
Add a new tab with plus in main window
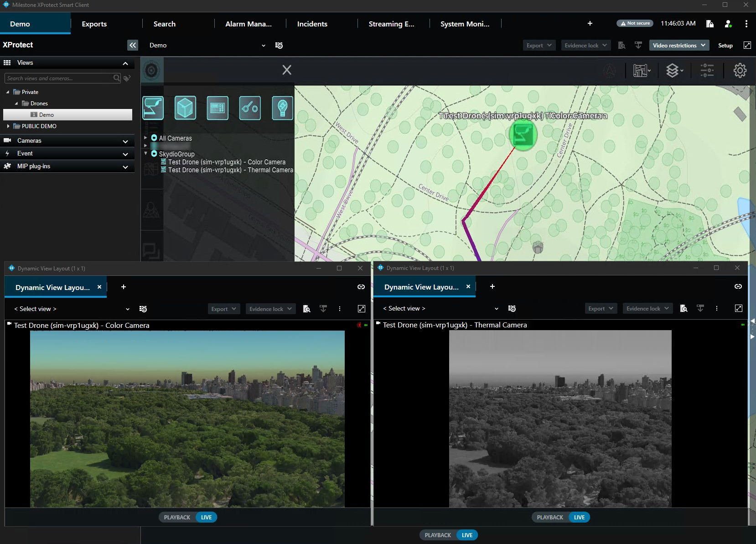pyautogui.click(x=590, y=23)
